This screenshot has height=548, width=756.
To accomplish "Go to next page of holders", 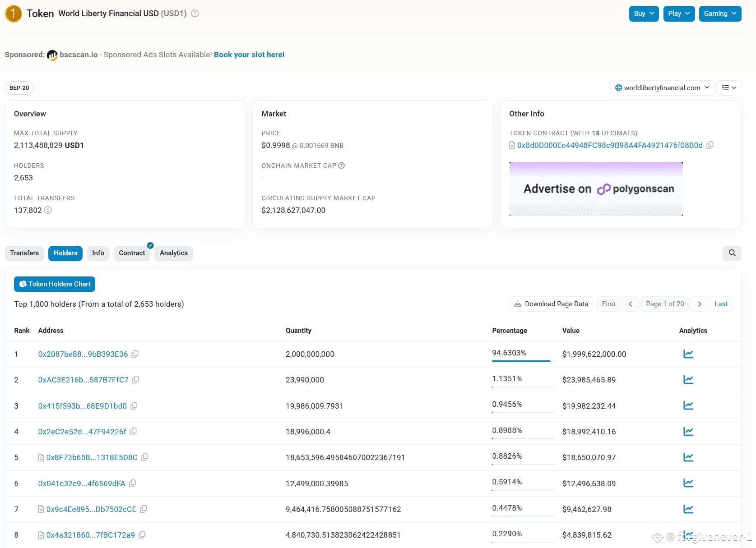I will [700, 304].
